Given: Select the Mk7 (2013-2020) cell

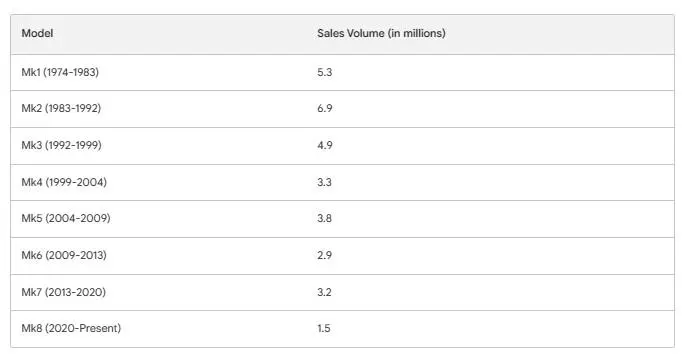Looking at the screenshot, I should (158, 293).
